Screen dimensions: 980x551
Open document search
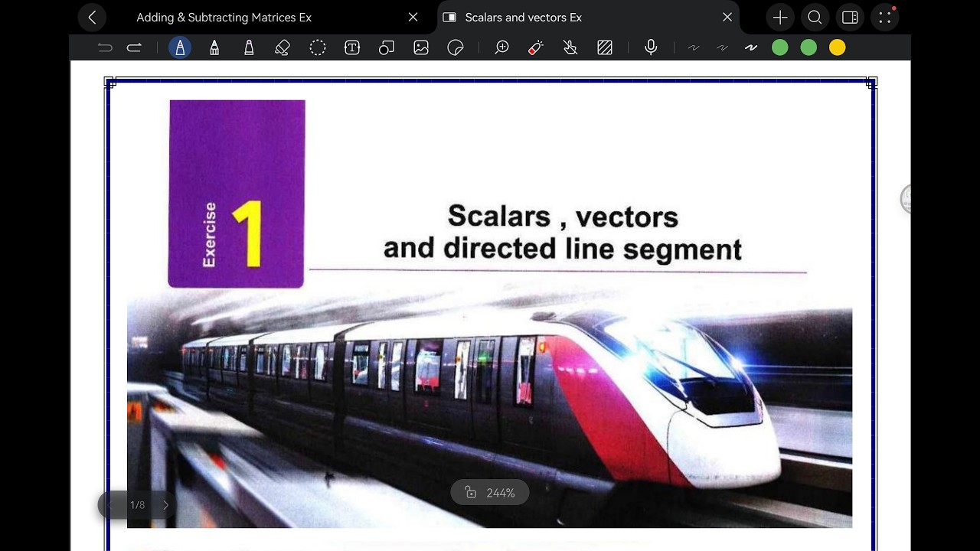point(815,17)
